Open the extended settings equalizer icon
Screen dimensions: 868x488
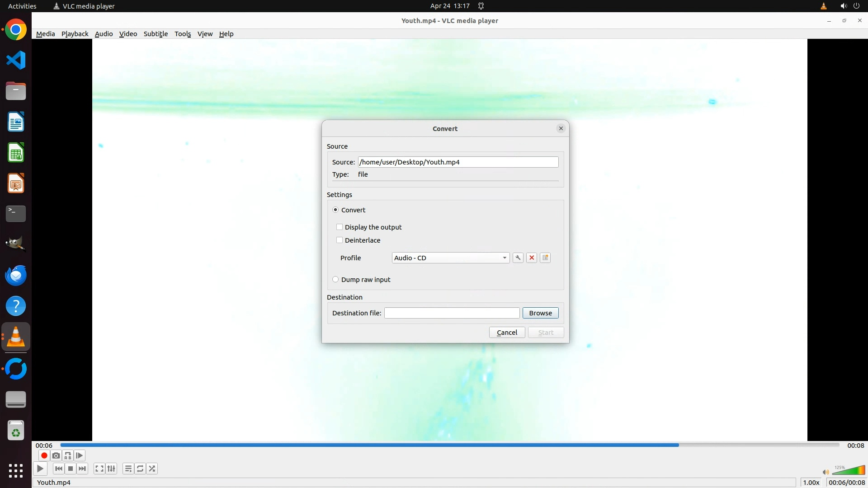[111, 469]
